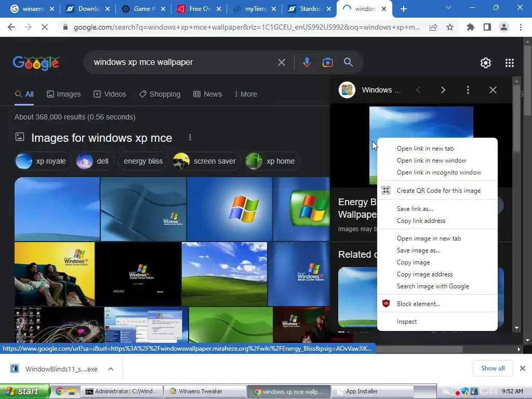
Task: Click the share page icon in address bar
Action: (x=433, y=27)
